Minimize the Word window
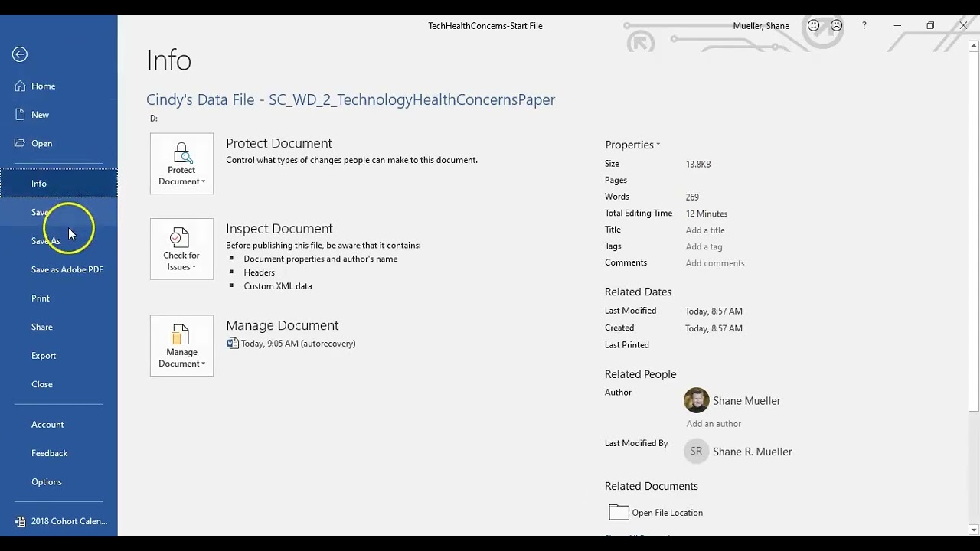The height and width of the screenshot is (551, 980). point(897,25)
